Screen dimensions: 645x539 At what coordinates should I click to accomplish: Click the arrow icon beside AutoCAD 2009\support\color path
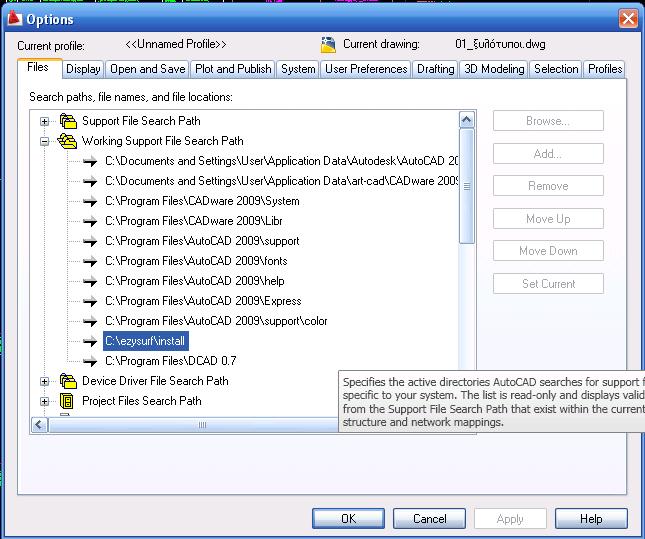pos(90,321)
